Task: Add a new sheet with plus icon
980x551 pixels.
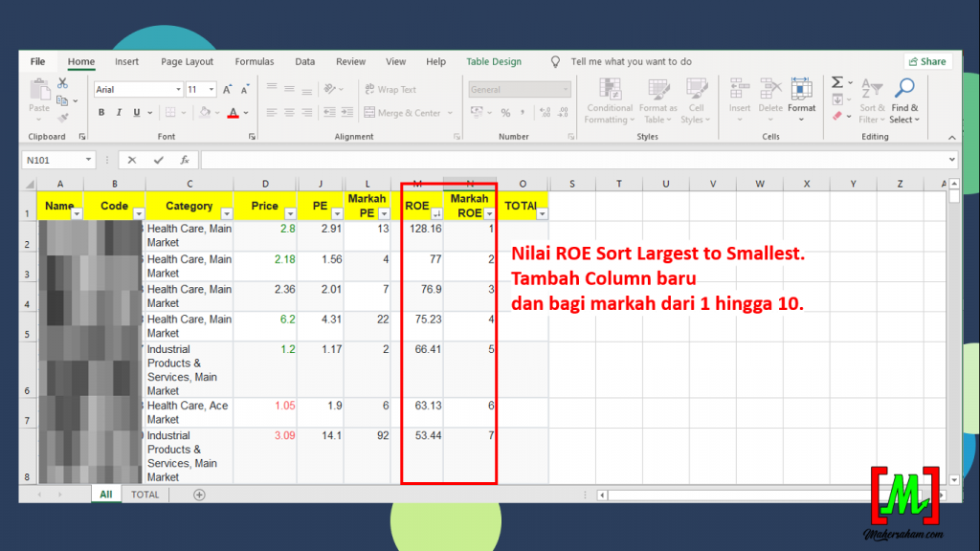Action: pyautogui.click(x=199, y=495)
